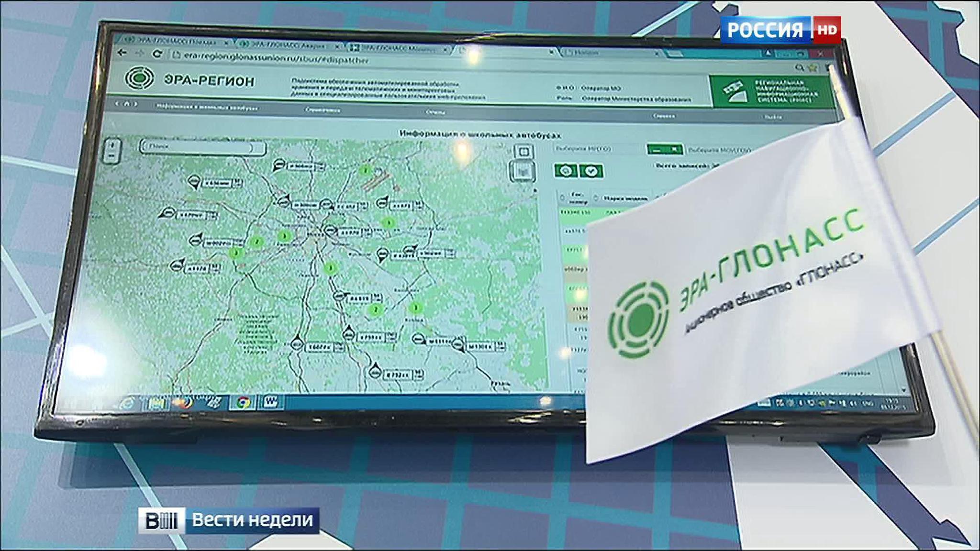
Task: Open the 'Справка' help menu
Action: pyautogui.click(x=664, y=116)
